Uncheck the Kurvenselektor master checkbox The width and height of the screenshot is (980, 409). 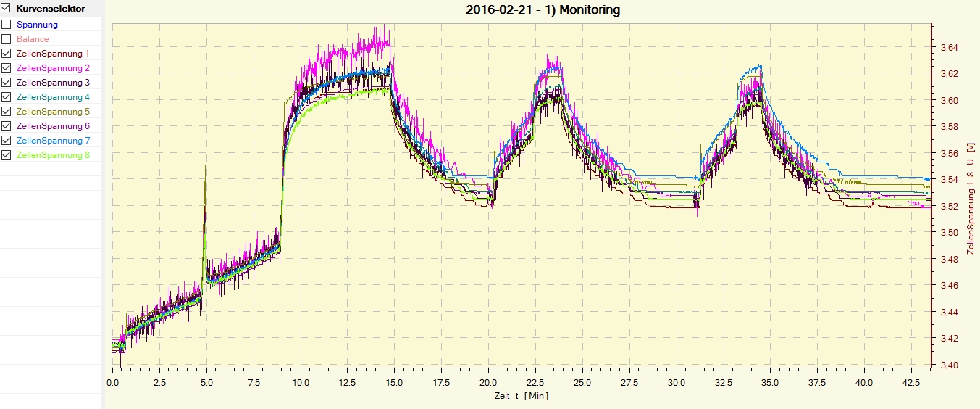coord(7,9)
